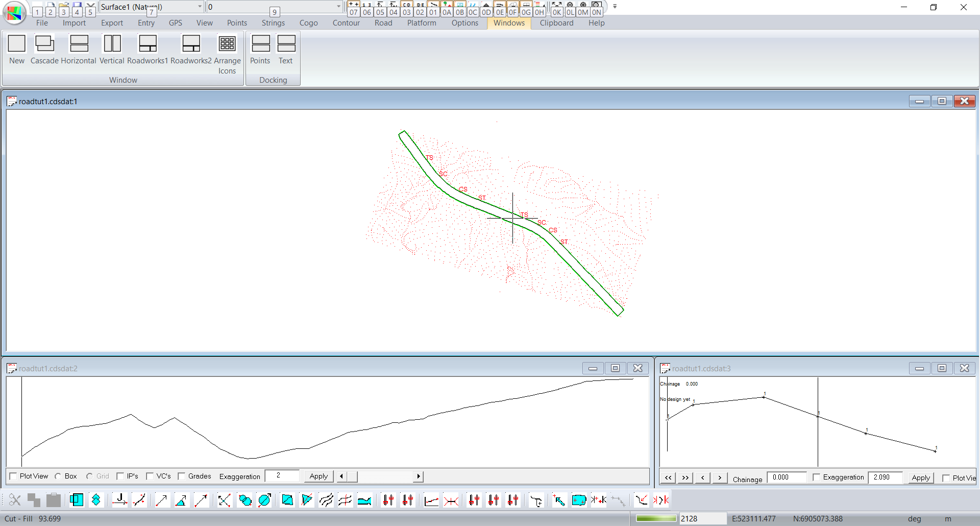Click the profile horizontal scrollbar right arrow
Viewport: 980px width, 526px height.
pyautogui.click(x=419, y=476)
